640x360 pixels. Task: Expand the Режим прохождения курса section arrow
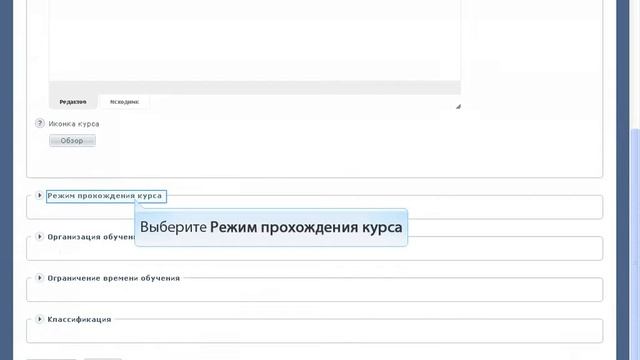point(39,196)
